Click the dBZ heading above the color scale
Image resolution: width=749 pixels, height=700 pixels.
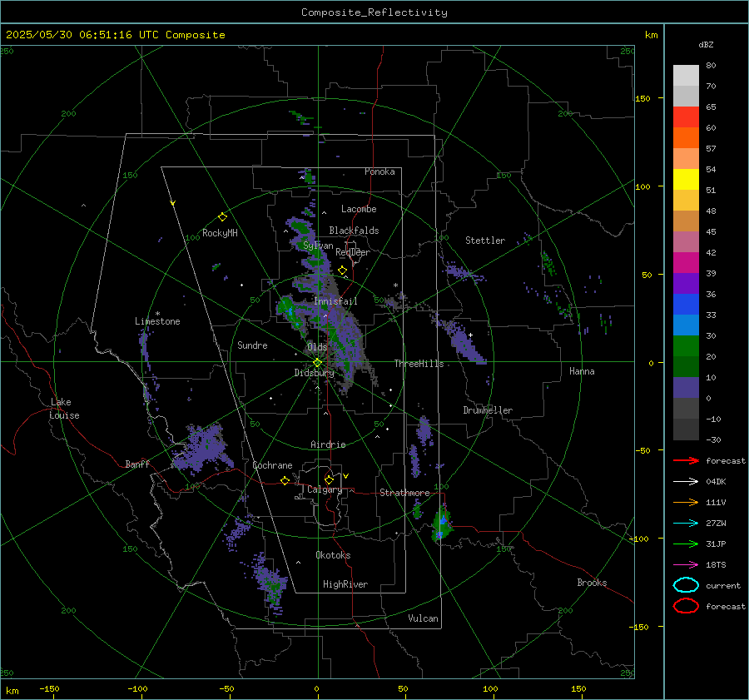click(x=706, y=45)
